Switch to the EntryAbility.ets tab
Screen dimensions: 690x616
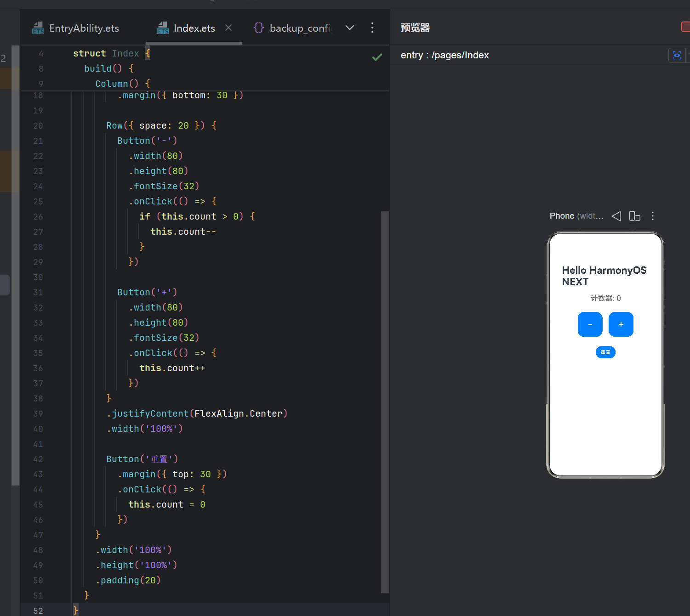click(76, 28)
